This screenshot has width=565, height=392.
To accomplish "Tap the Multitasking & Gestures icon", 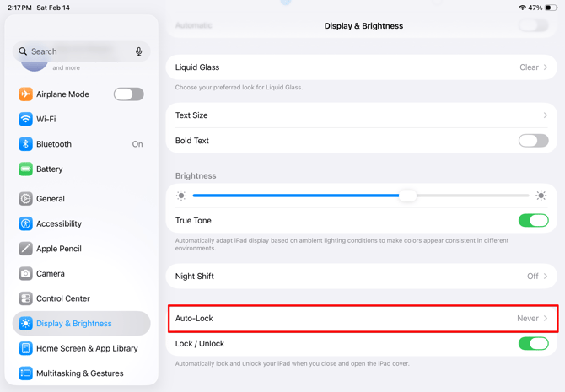I will (x=25, y=373).
